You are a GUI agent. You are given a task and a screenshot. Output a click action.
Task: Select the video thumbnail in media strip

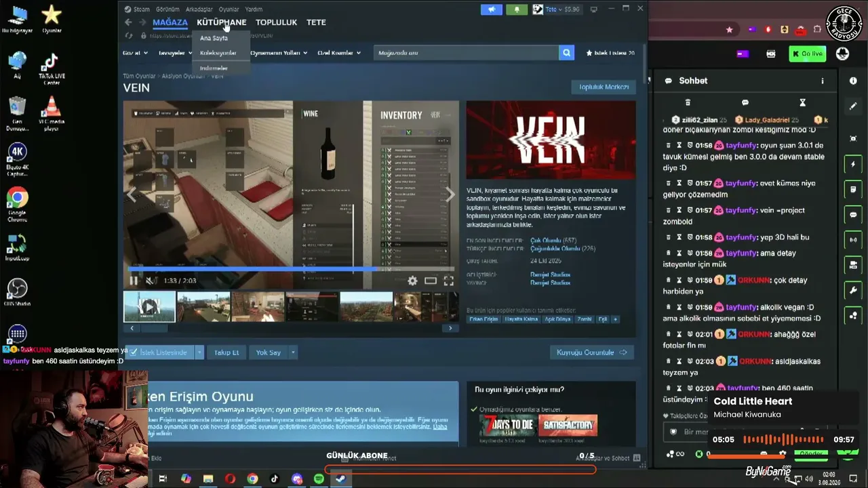click(x=149, y=307)
